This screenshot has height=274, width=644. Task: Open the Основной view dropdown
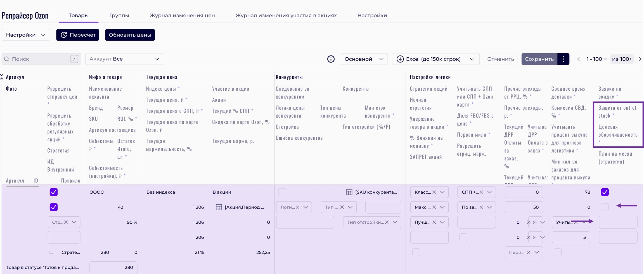tap(364, 59)
